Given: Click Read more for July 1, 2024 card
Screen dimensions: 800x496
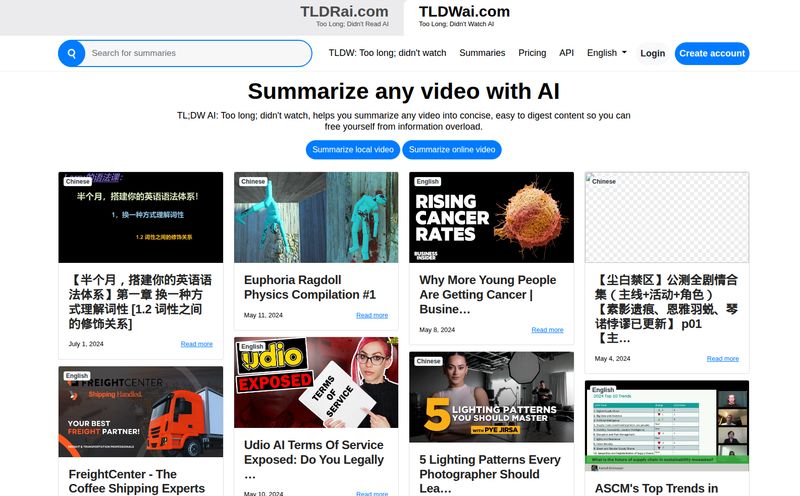Looking at the screenshot, I should point(196,344).
